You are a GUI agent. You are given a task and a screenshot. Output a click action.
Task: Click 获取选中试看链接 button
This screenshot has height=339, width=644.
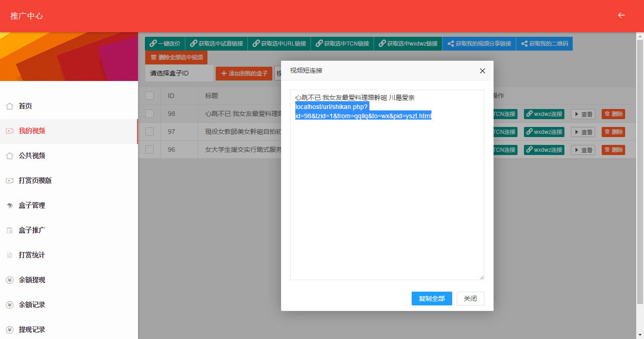pyautogui.click(x=216, y=44)
